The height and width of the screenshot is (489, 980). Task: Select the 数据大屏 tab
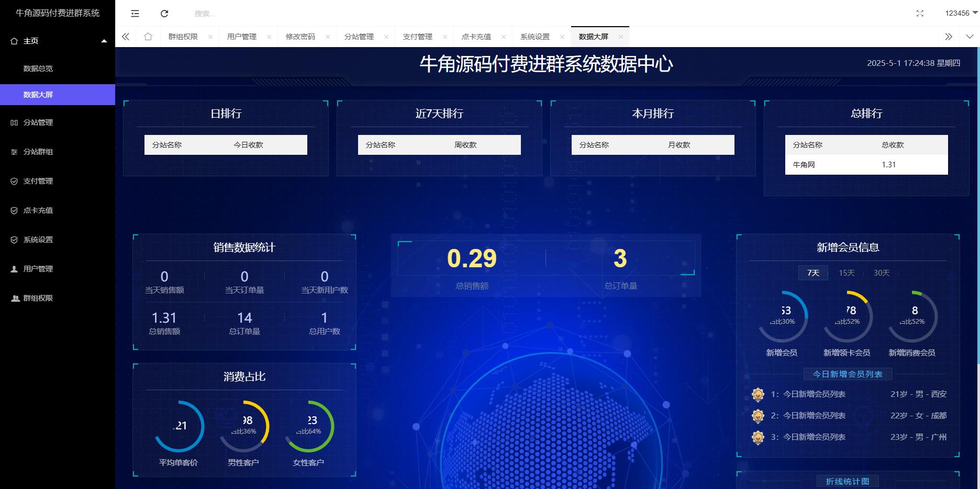pyautogui.click(x=593, y=37)
